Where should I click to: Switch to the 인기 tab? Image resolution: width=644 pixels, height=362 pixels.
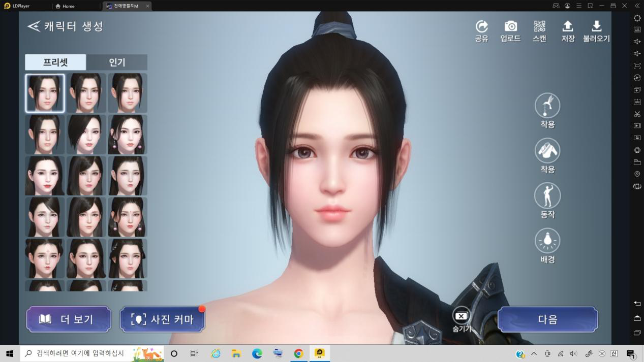point(117,62)
